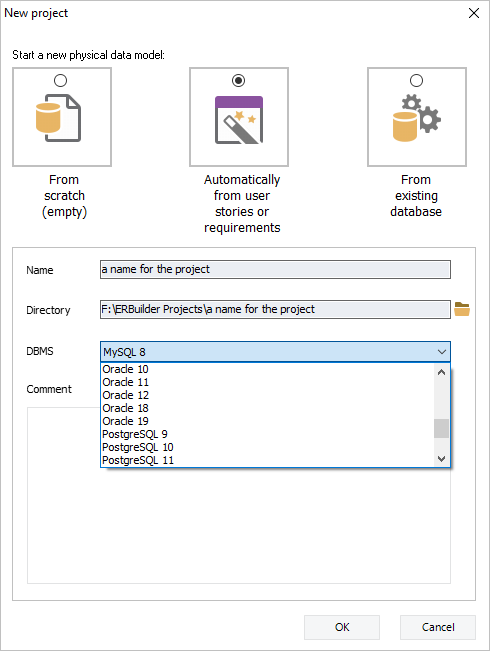Select the 'From existing database' radio button
This screenshot has height=651, width=490.
416,81
